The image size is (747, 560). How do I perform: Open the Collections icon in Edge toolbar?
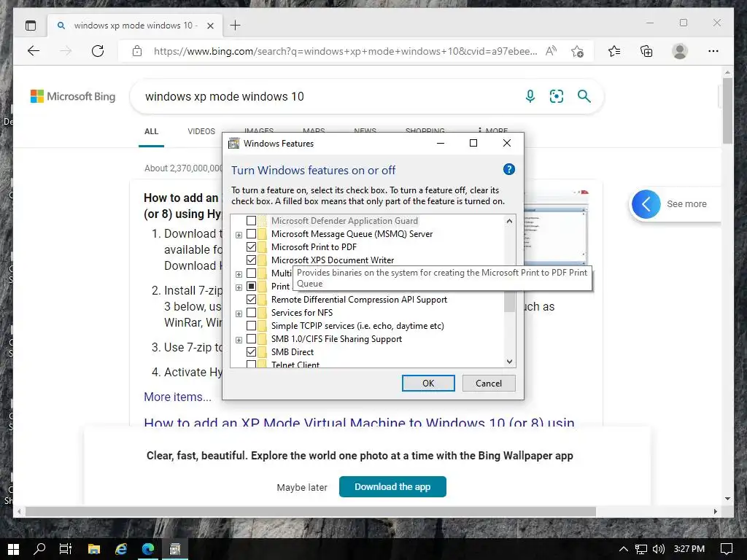(646, 51)
